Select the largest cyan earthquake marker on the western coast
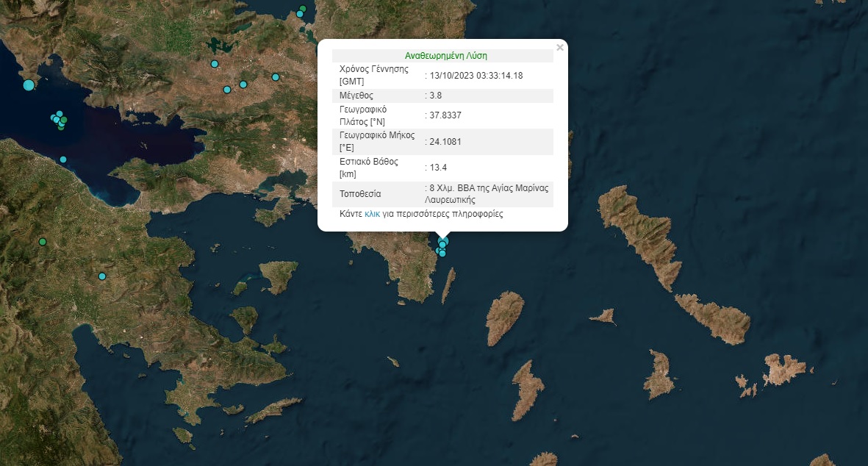The height and width of the screenshot is (466, 868). click(x=29, y=85)
